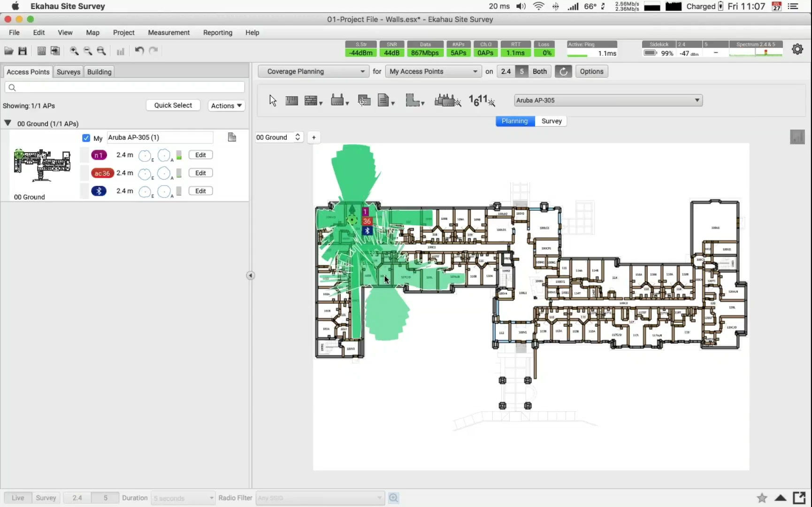The height and width of the screenshot is (507, 812).
Task: Click the Quick Select button
Action: 173,105
